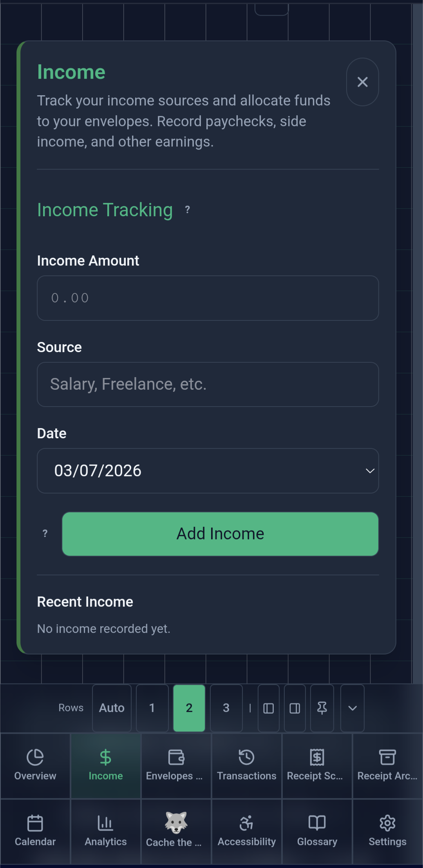
Task: Expand the chevron next to the pin icon
Action: pos(351,708)
